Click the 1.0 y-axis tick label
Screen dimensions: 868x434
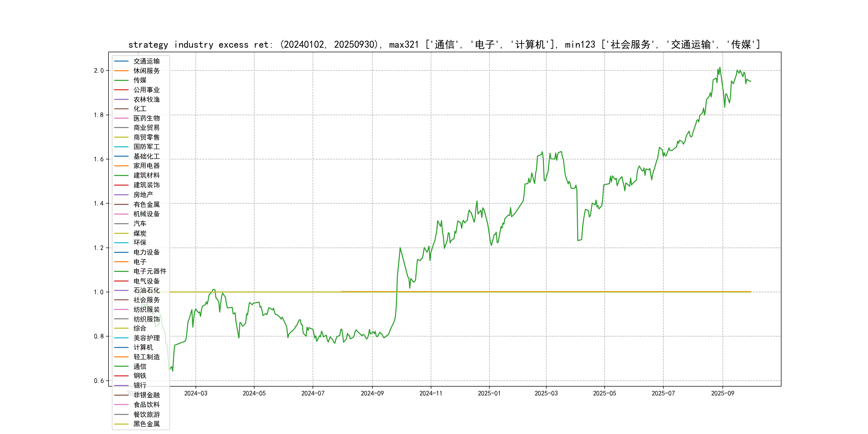tap(99, 292)
